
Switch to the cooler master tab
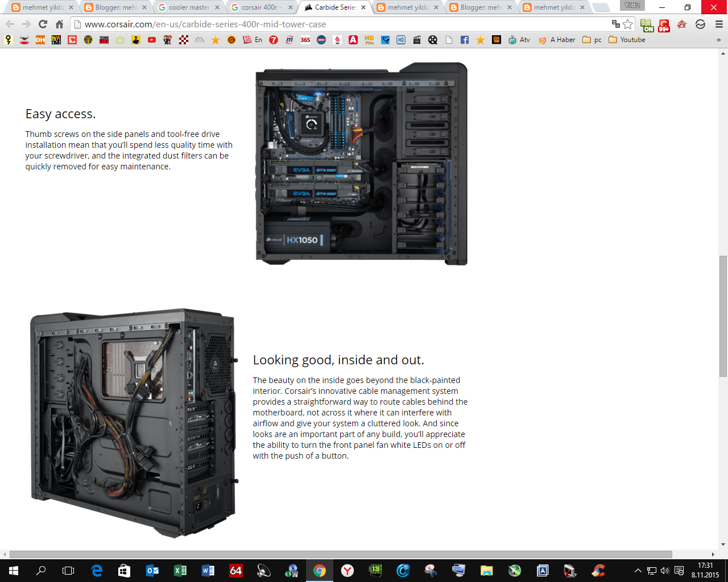pos(188,7)
